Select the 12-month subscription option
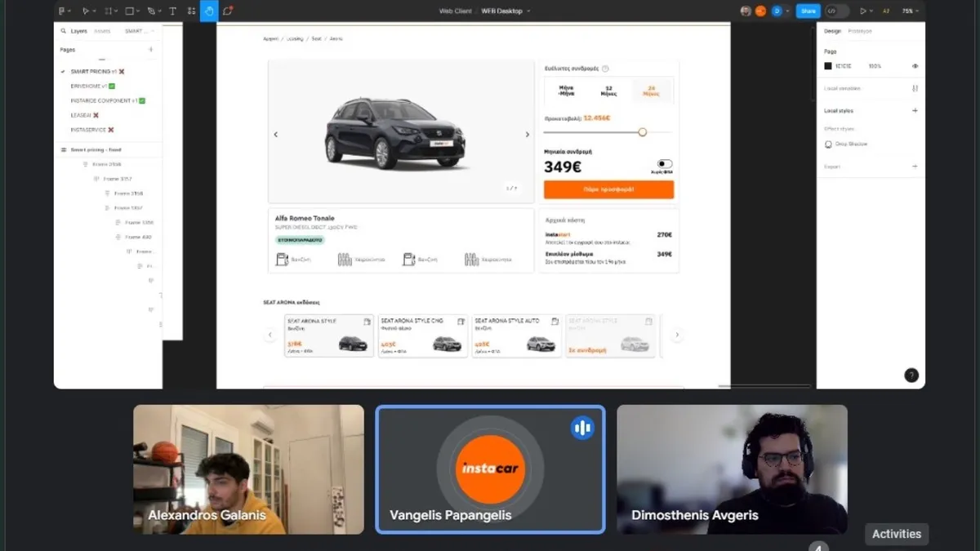 pyautogui.click(x=608, y=91)
